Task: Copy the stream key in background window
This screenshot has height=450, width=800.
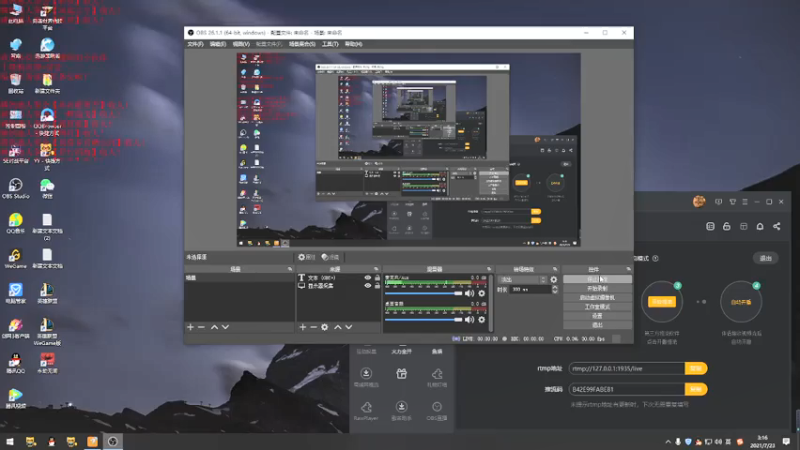Action: tap(696, 389)
